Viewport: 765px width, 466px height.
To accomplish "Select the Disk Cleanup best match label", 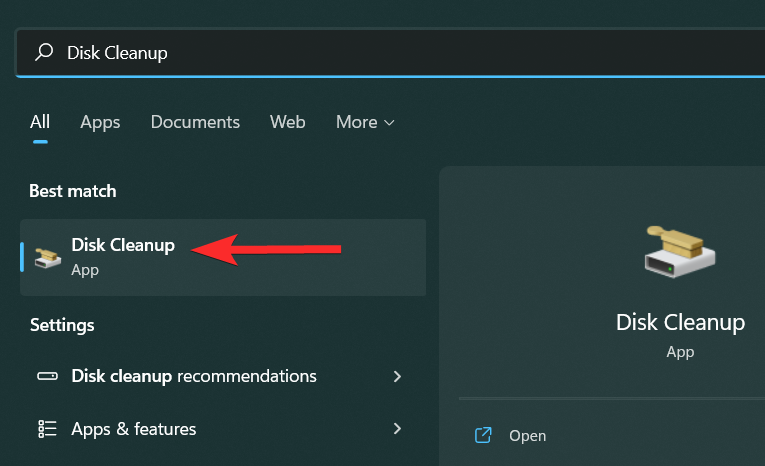I will [123, 245].
